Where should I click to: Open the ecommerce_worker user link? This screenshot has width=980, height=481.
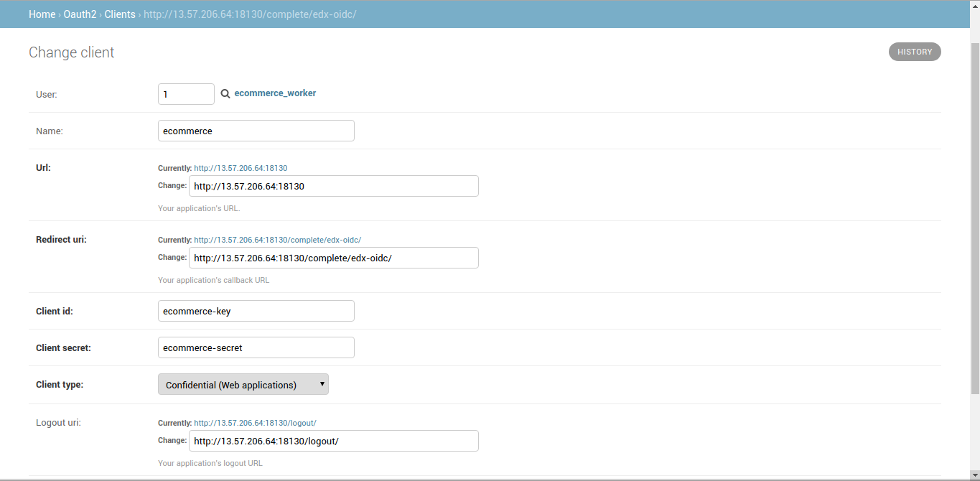click(275, 93)
